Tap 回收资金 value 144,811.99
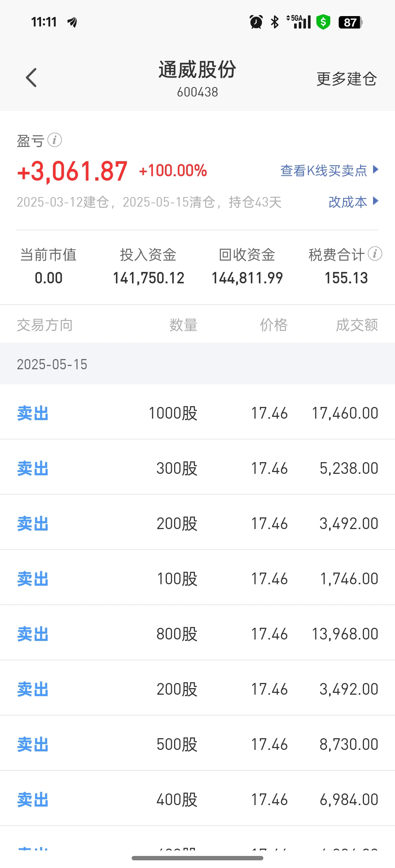The width and height of the screenshot is (395, 868). (x=247, y=278)
